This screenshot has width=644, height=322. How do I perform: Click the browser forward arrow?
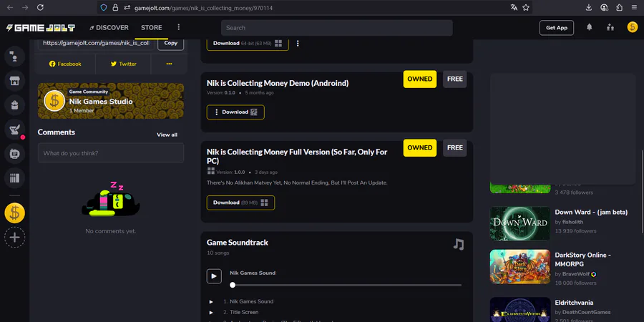click(24, 7)
